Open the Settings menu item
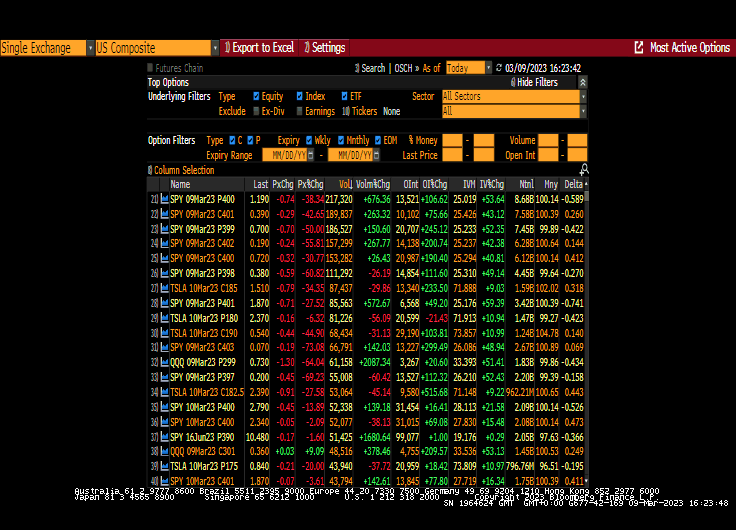736x530 pixels. 326,47
